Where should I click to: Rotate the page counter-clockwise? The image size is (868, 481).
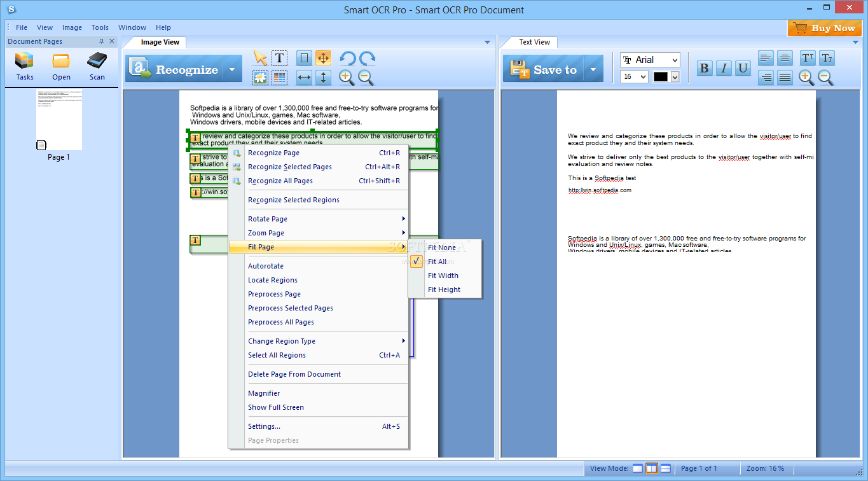pos(347,59)
